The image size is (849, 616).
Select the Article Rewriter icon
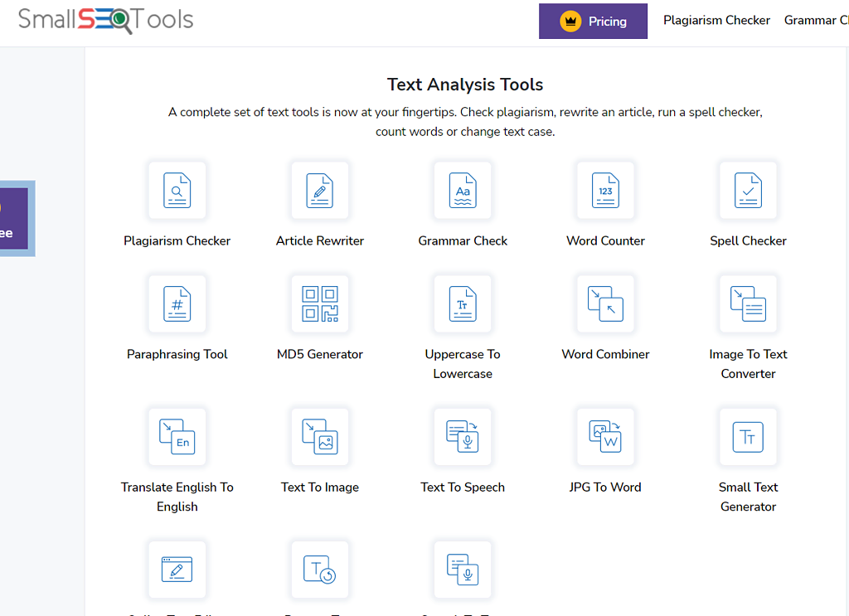[x=320, y=191]
